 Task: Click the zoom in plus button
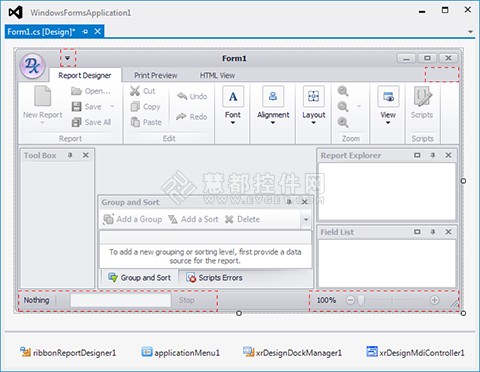coord(434,300)
